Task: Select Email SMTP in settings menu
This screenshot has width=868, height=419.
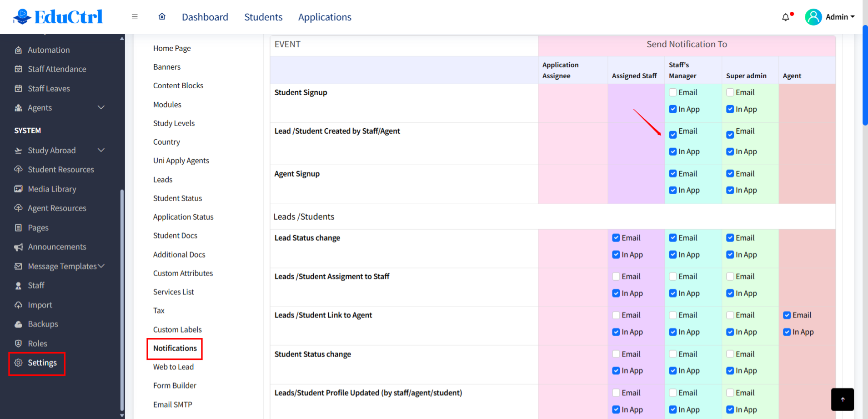Action: click(172, 404)
